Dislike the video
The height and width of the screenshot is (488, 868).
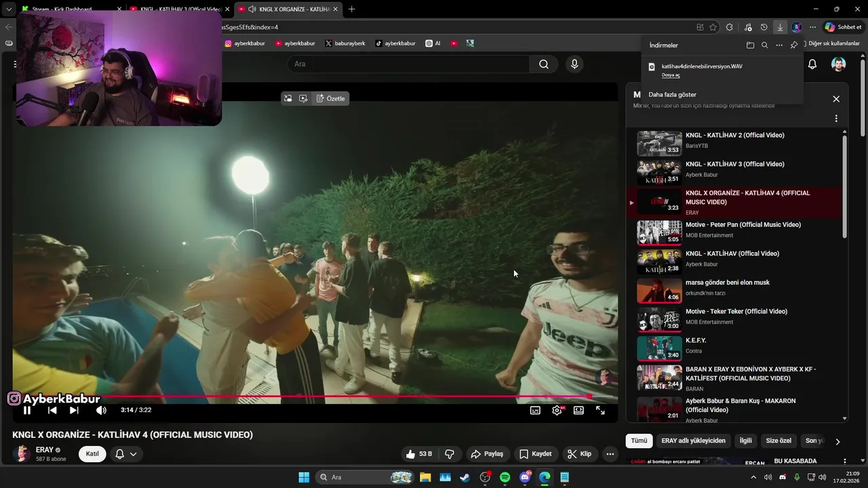[449, 454]
